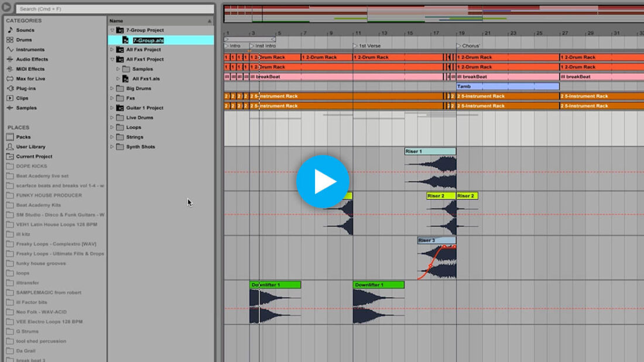
Task: Select the Riser 1 audio clip
Action: pos(430,151)
